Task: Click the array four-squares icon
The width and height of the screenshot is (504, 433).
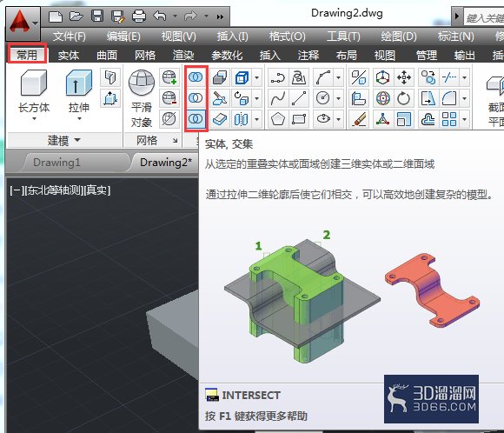Action: point(449,119)
